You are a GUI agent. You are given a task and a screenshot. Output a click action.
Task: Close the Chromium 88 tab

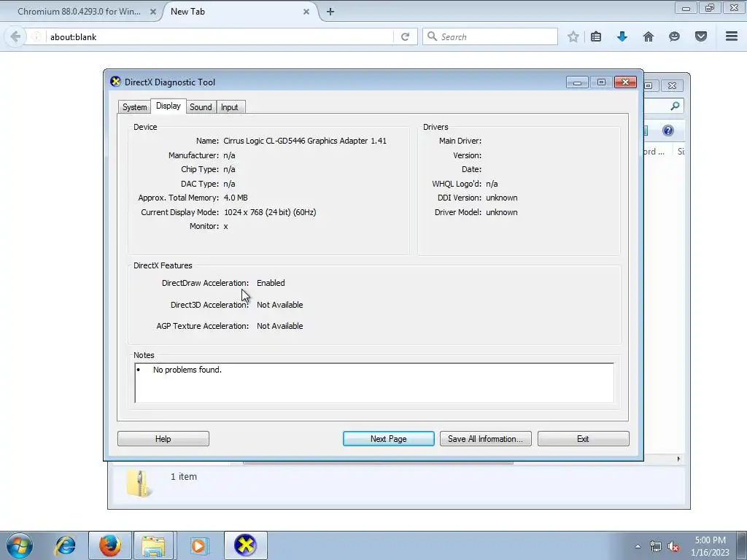(x=153, y=12)
